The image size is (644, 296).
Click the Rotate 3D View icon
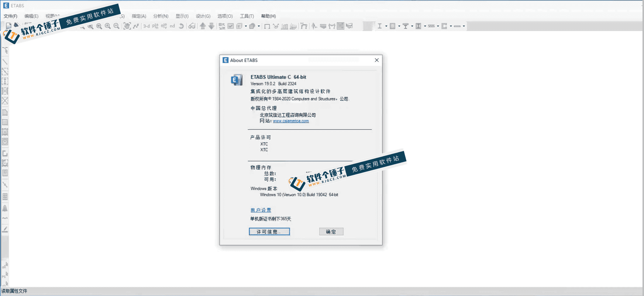[x=181, y=26]
